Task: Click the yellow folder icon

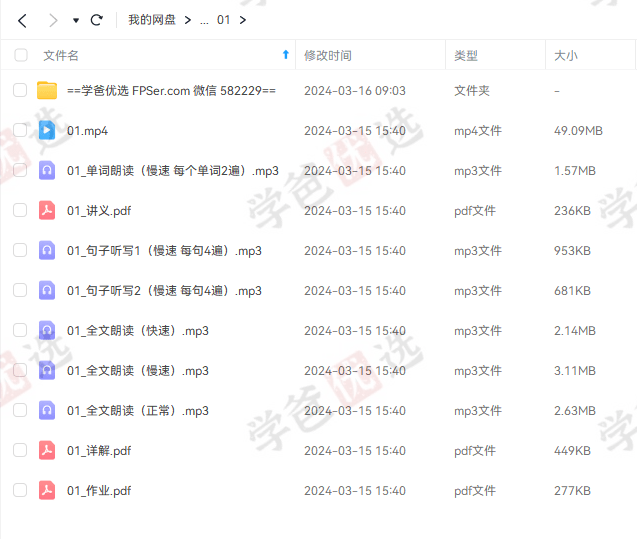Action: 47,90
